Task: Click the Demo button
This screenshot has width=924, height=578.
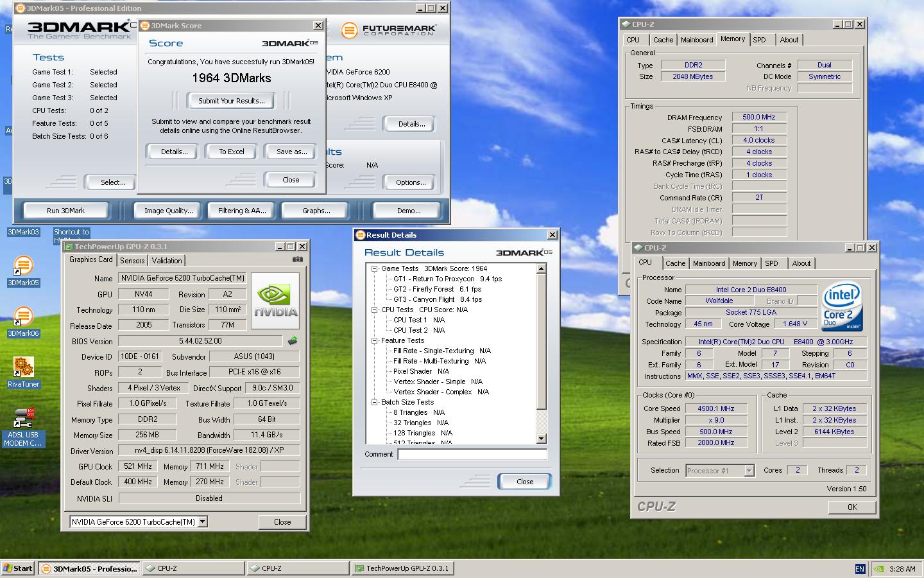Action: pos(408,211)
